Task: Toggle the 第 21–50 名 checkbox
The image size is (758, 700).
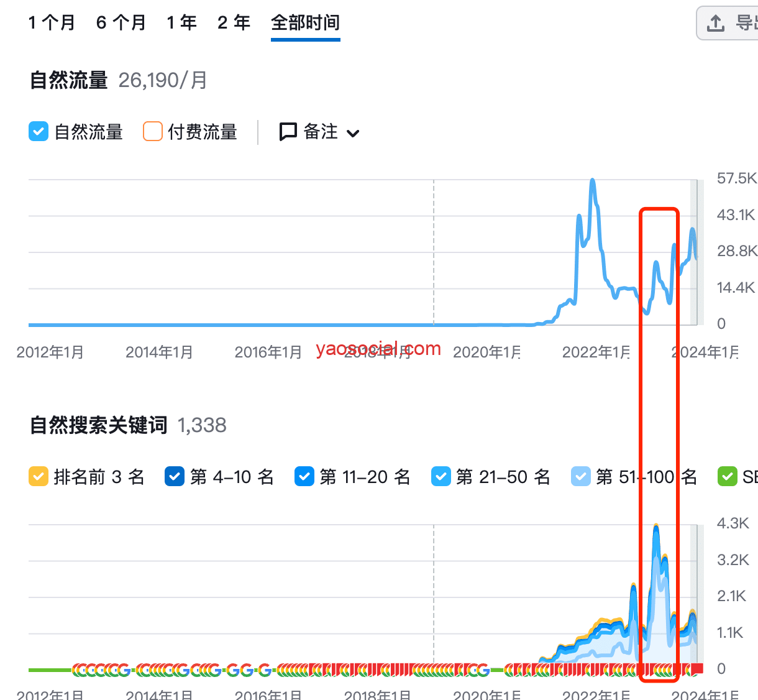Action: tap(441, 477)
